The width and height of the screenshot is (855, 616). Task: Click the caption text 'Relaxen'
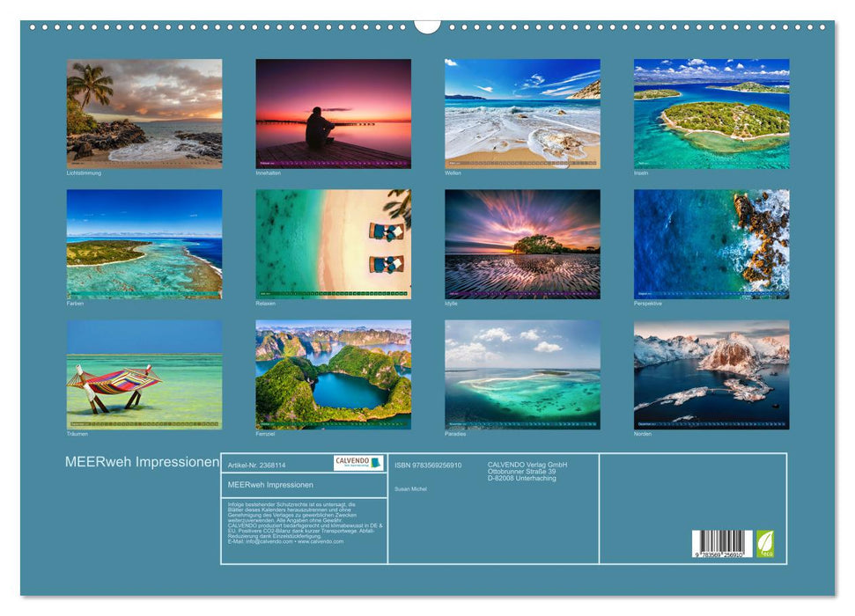[x=266, y=303]
